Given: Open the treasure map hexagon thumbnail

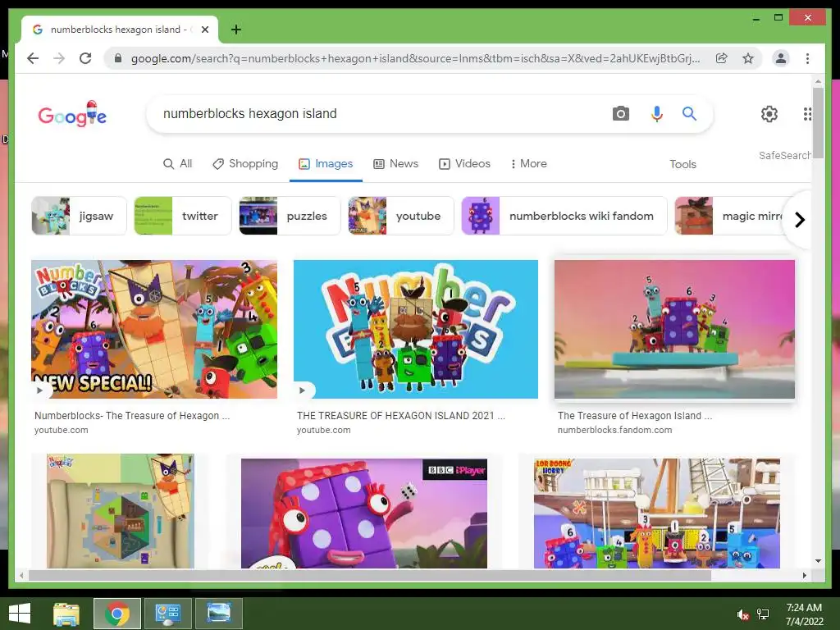Looking at the screenshot, I should point(121,511).
